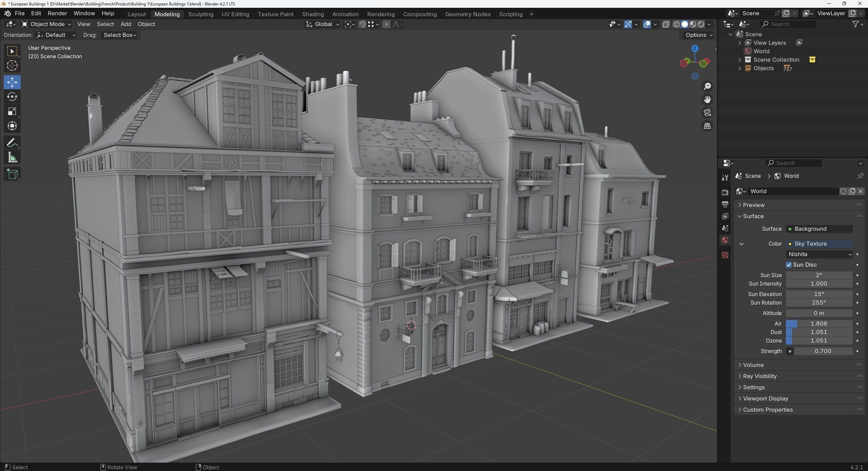Toggle proportional editing
This screenshot has width=868, height=471.
point(386,24)
